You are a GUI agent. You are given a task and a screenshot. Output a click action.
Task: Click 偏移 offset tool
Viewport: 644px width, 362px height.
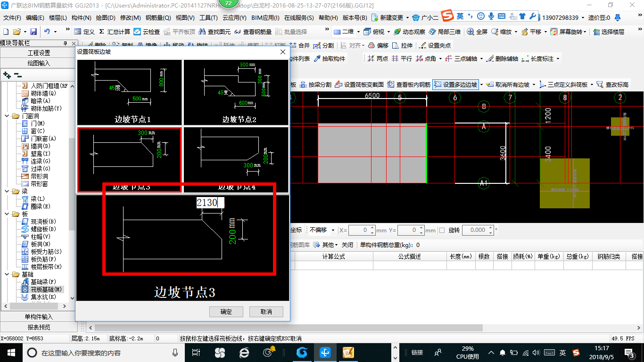coord(378,46)
